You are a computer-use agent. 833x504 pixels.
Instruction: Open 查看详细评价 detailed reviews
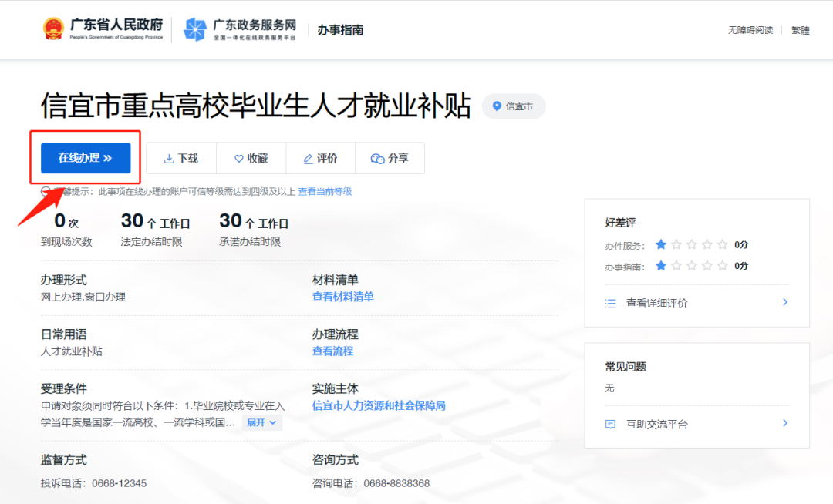(x=696, y=303)
